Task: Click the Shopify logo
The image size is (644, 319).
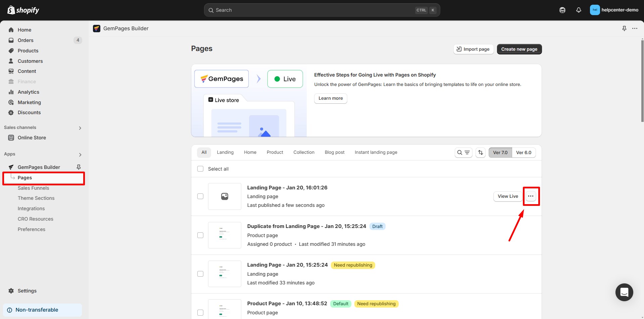Action: coord(23,10)
